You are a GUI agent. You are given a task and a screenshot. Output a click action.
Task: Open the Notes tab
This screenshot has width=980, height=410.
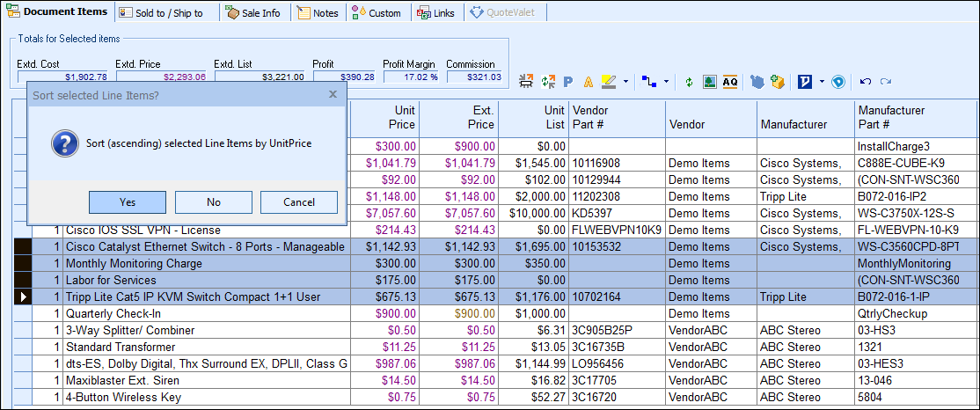click(x=318, y=13)
